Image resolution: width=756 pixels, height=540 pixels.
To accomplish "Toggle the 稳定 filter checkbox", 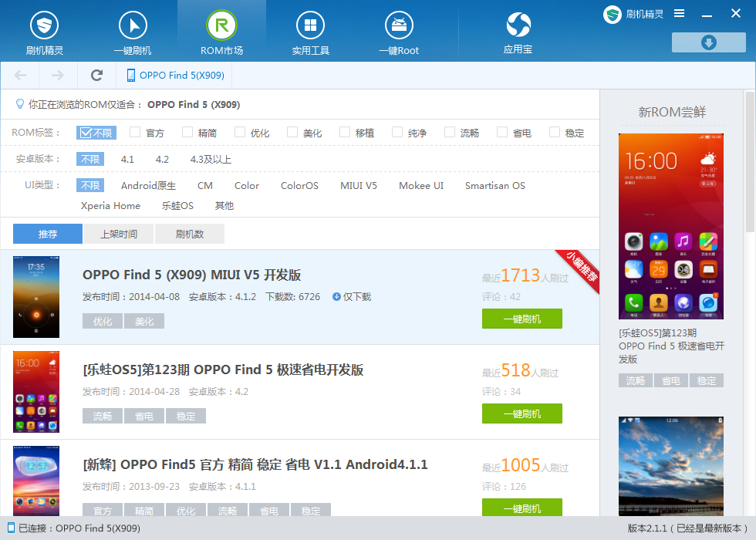I will tap(555, 132).
